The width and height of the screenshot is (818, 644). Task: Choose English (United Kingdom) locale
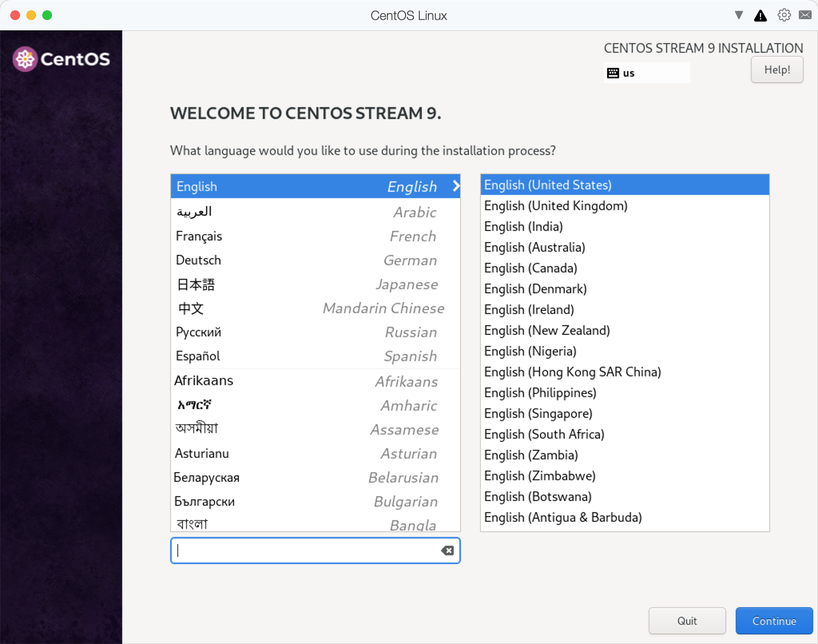coord(556,206)
